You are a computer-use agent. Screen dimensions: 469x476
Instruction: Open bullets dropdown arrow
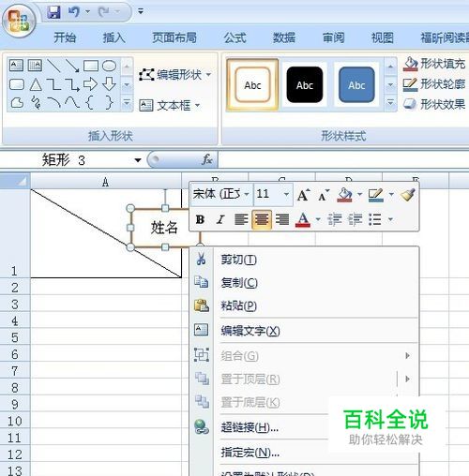click(x=390, y=219)
